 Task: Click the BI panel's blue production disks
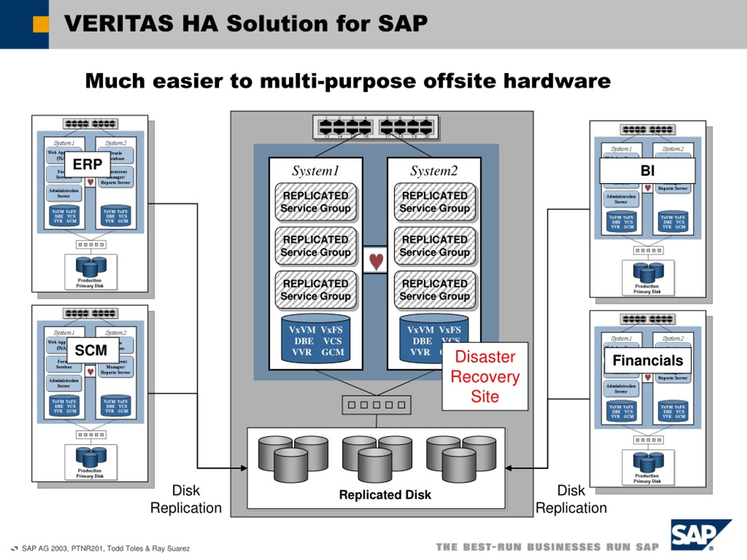pyautogui.click(x=648, y=273)
